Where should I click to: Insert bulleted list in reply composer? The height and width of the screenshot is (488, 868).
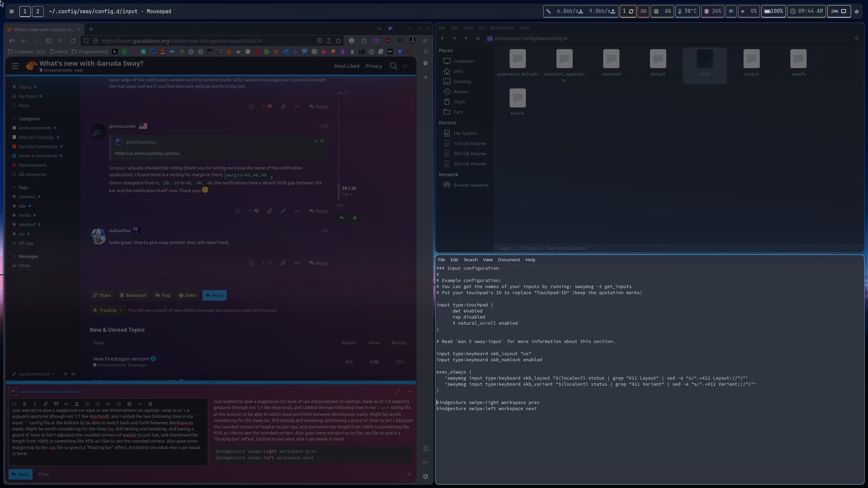pos(87,404)
